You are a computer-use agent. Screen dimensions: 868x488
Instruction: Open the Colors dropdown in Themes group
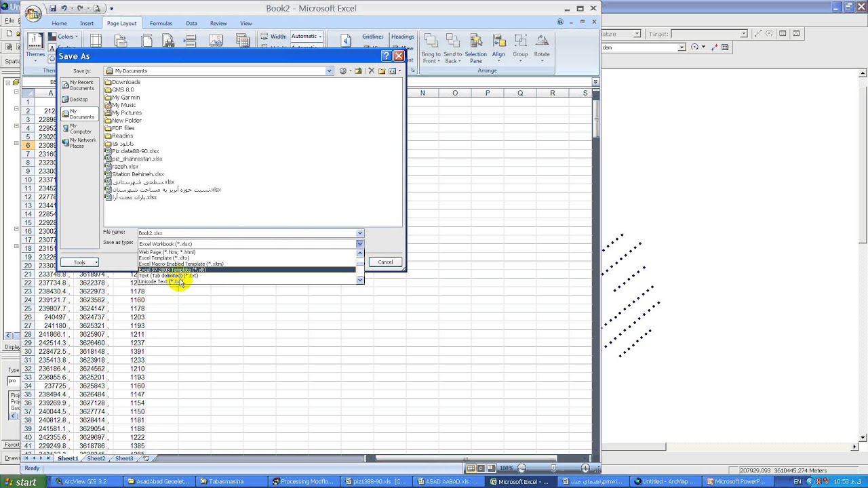click(x=65, y=37)
